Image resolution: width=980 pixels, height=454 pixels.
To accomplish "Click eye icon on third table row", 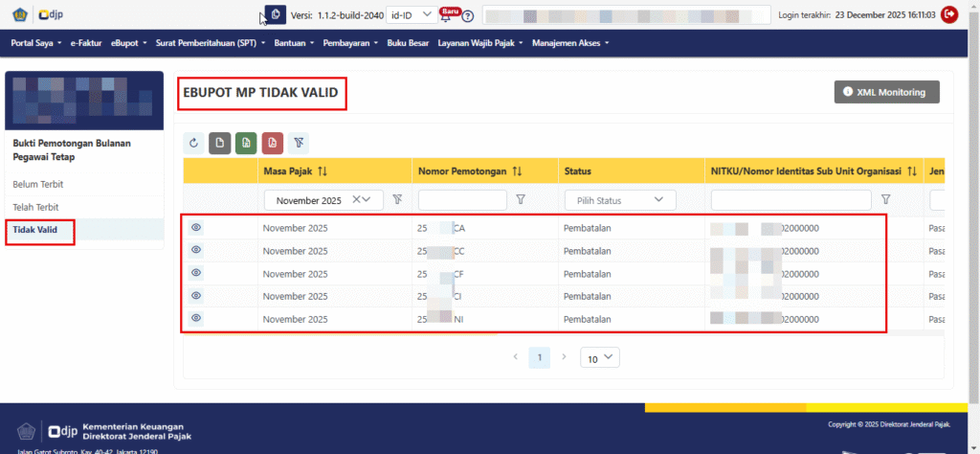I will pyautogui.click(x=196, y=272).
